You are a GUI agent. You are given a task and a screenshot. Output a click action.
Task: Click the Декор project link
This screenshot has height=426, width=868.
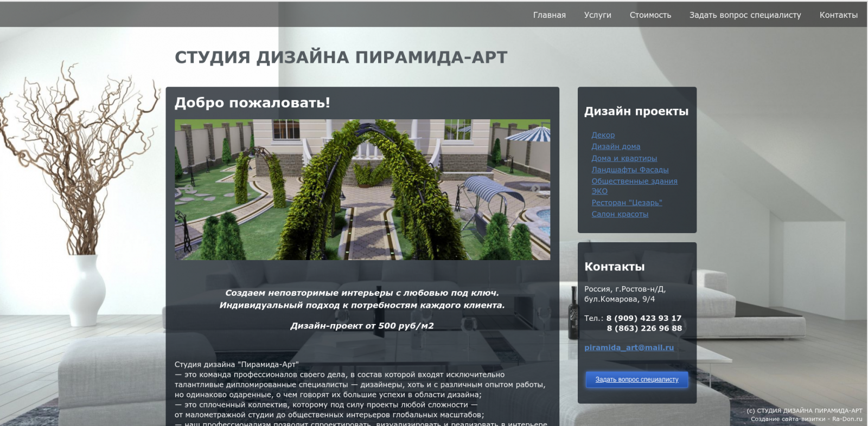[603, 135]
